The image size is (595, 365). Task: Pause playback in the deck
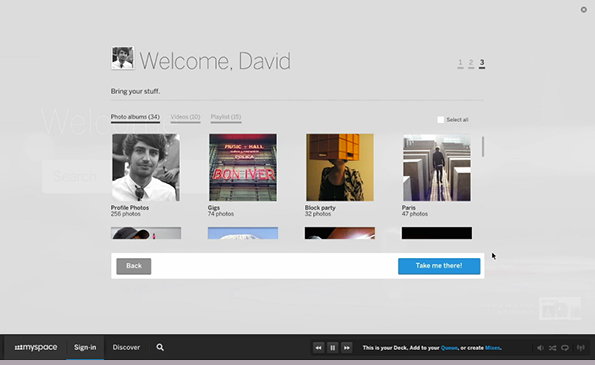point(332,348)
